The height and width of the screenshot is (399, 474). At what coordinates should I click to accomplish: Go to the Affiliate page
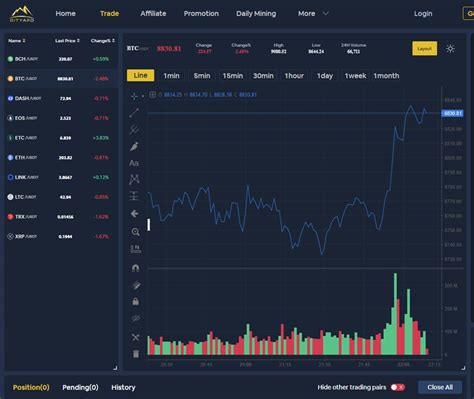(153, 14)
